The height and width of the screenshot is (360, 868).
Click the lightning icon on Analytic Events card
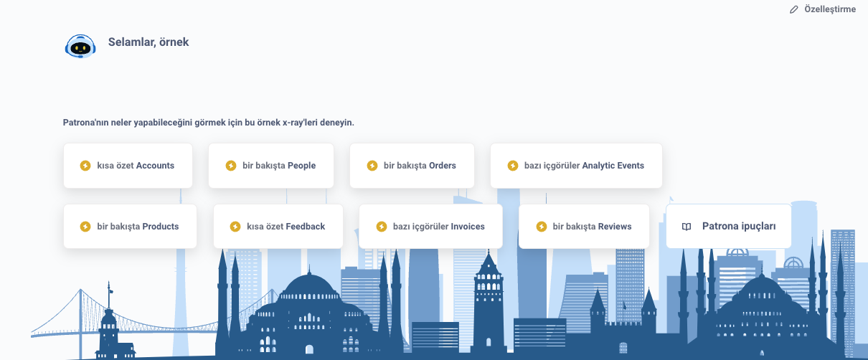click(513, 166)
